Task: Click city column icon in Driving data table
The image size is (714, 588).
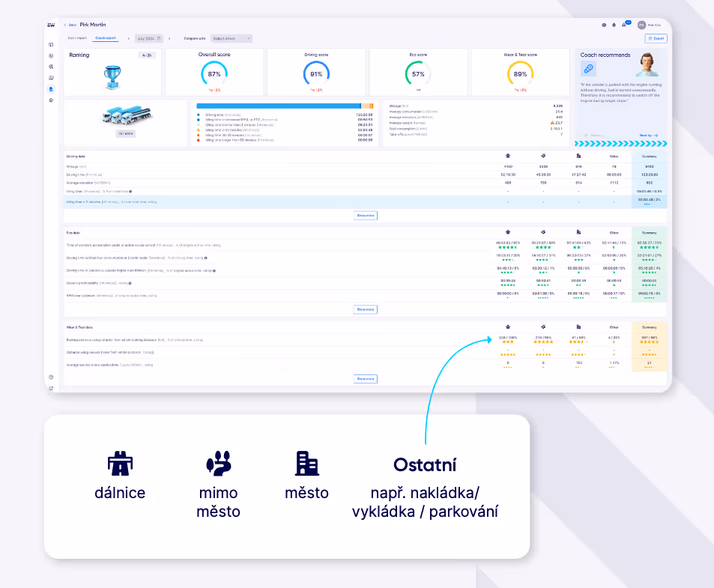Action: (x=578, y=156)
